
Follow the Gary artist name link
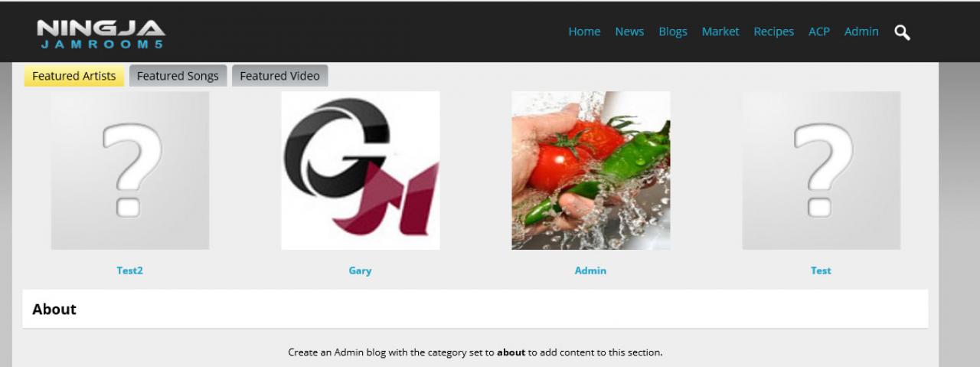coord(360,270)
